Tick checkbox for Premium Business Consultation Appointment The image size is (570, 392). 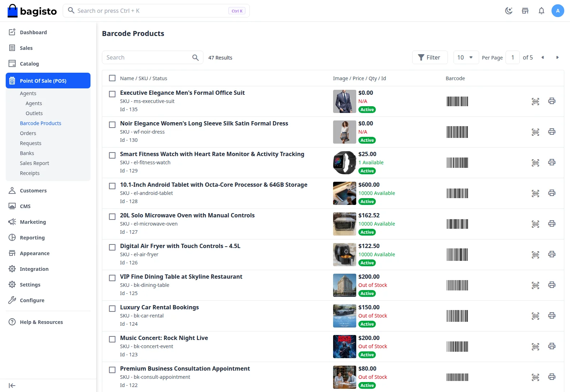tap(112, 370)
